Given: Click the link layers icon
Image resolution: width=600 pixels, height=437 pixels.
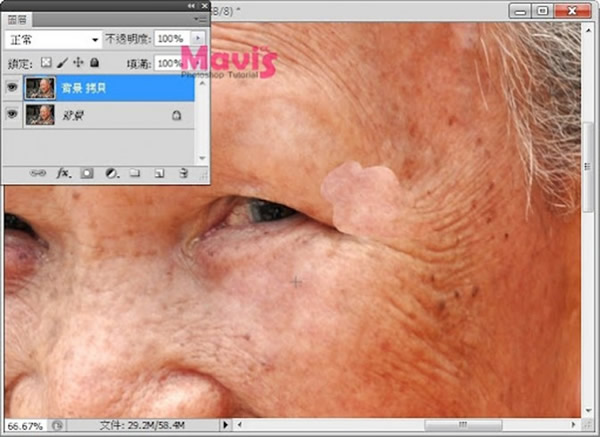Looking at the screenshot, I should click(x=39, y=173).
